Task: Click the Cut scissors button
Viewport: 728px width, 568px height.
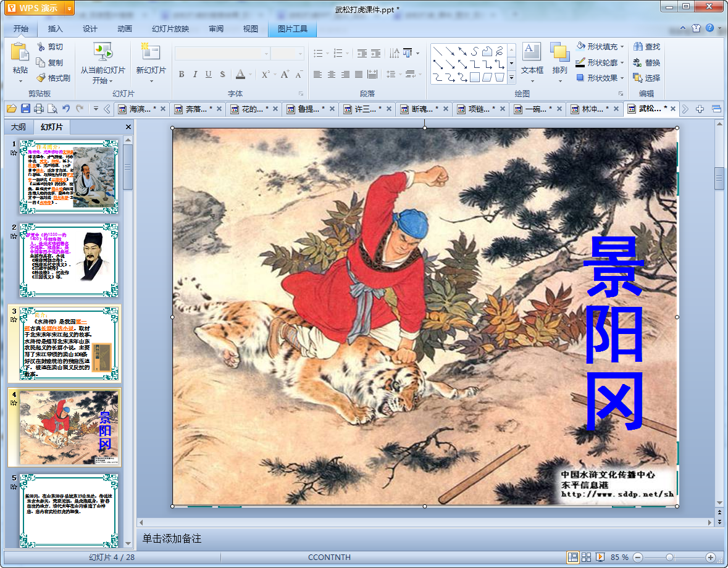Action: tap(50, 47)
